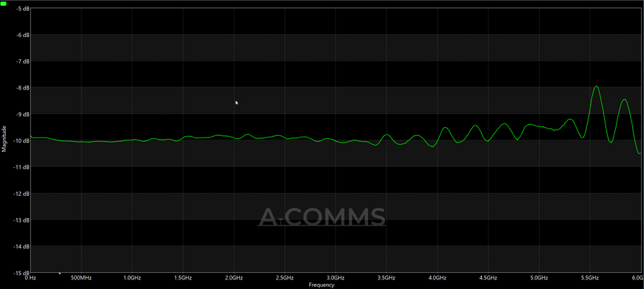Click the "5.5GHz" frequency label
This screenshot has height=289, width=644.
(590, 278)
